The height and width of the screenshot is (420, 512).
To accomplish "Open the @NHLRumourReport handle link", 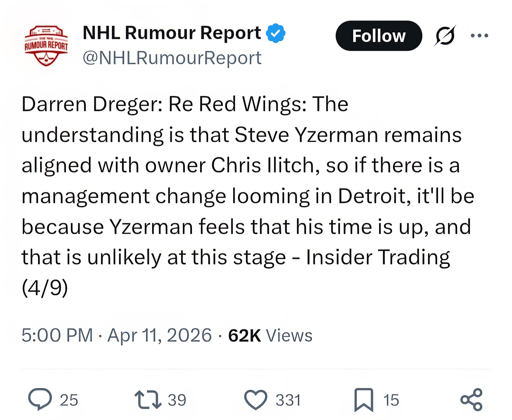I will click(x=172, y=58).
